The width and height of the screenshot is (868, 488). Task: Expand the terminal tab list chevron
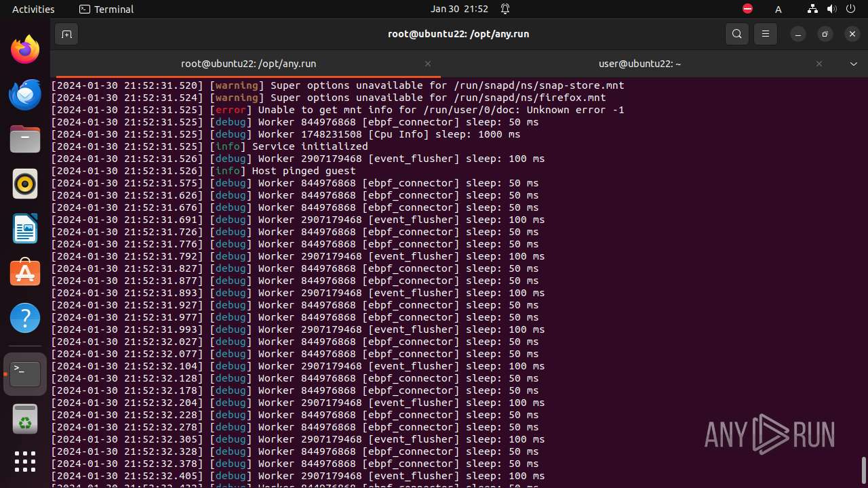pos(854,64)
